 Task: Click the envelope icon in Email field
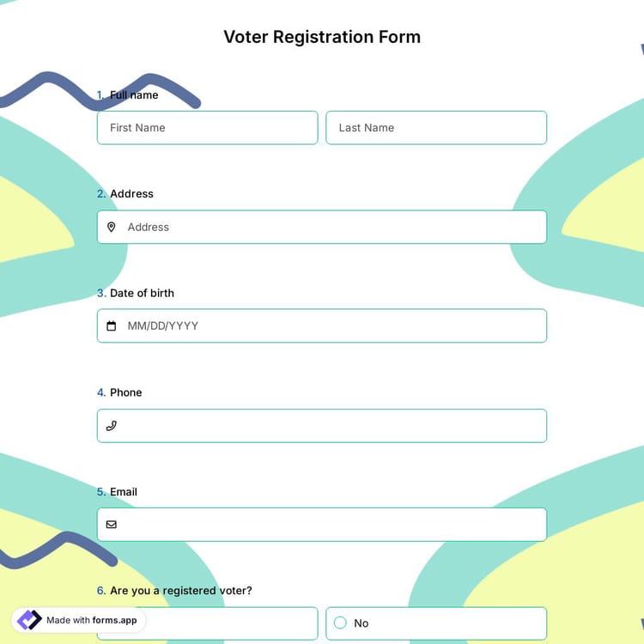(x=111, y=525)
